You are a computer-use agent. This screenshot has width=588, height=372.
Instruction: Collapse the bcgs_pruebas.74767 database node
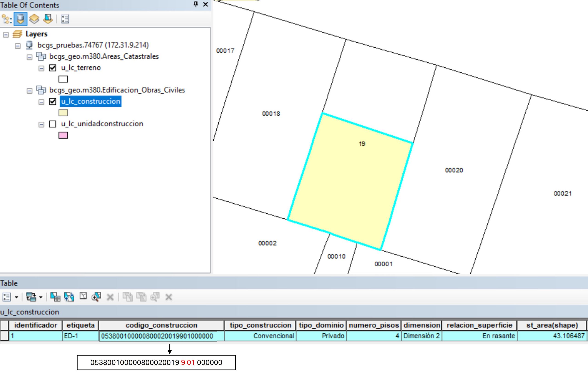18,46
